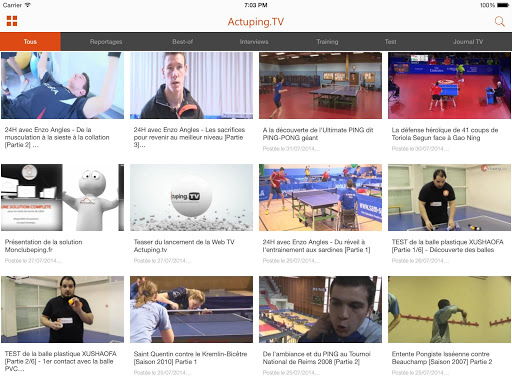Open the orange grid menu icon
This screenshot has height=384, width=512.
12,21
